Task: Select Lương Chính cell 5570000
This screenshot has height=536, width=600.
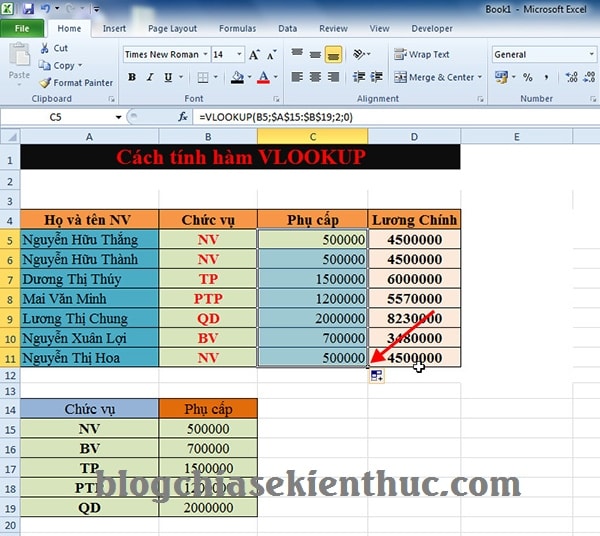Action: [414, 299]
